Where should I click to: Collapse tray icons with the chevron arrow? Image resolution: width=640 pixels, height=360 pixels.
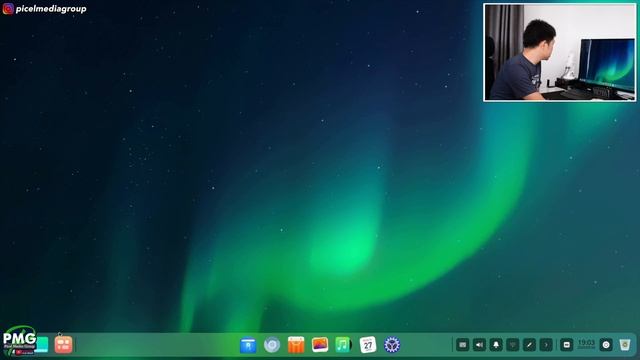[x=546, y=345]
